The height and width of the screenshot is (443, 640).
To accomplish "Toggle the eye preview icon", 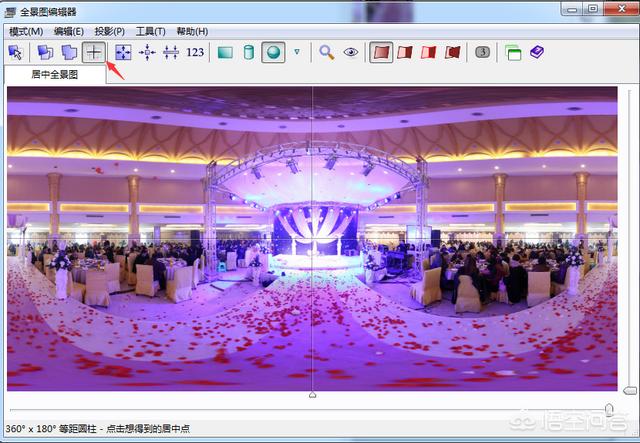I will point(351,52).
